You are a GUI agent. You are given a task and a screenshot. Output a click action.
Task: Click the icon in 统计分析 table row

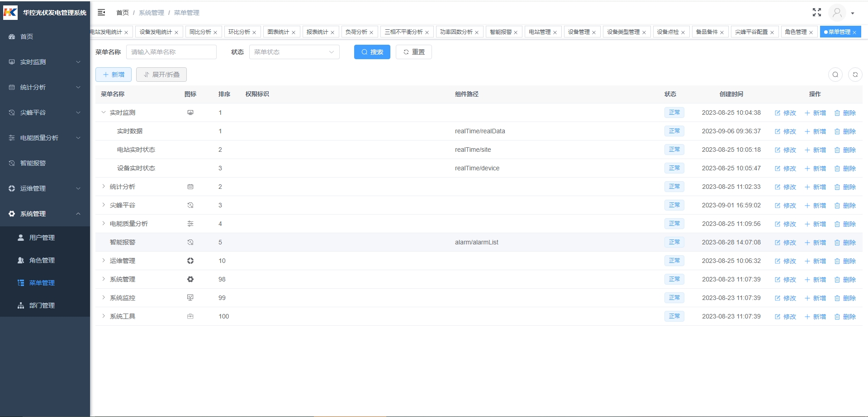(x=190, y=187)
